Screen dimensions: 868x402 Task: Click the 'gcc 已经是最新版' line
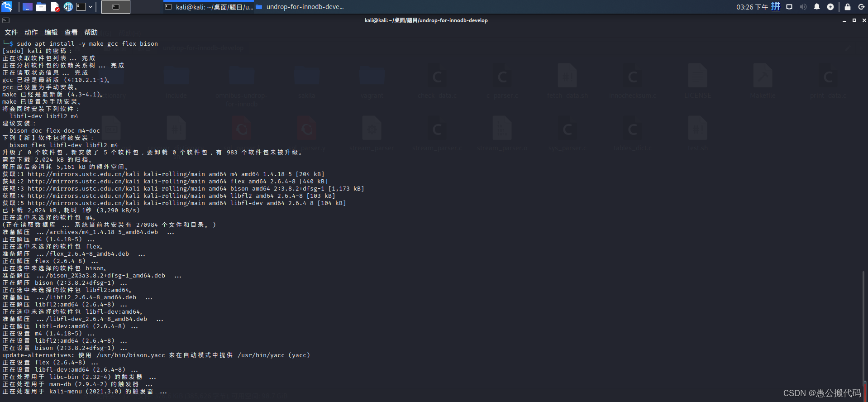[x=57, y=80]
